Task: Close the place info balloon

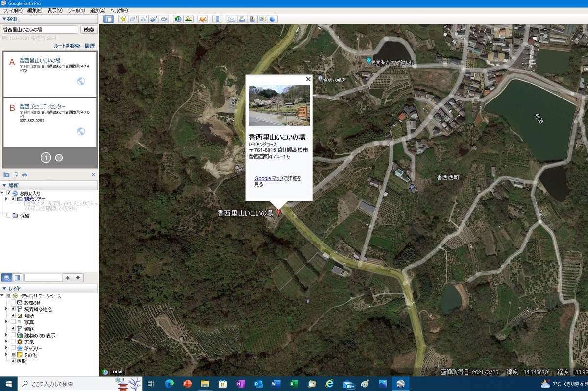Action: click(x=308, y=79)
